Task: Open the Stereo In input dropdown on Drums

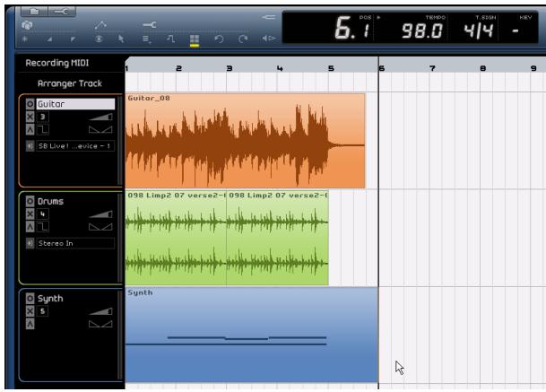Action: point(75,243)
